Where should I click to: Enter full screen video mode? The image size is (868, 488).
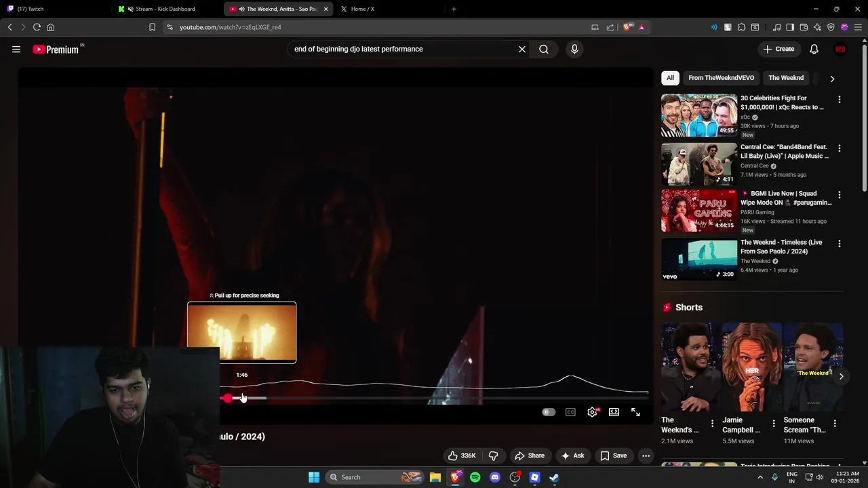point(635,412)
